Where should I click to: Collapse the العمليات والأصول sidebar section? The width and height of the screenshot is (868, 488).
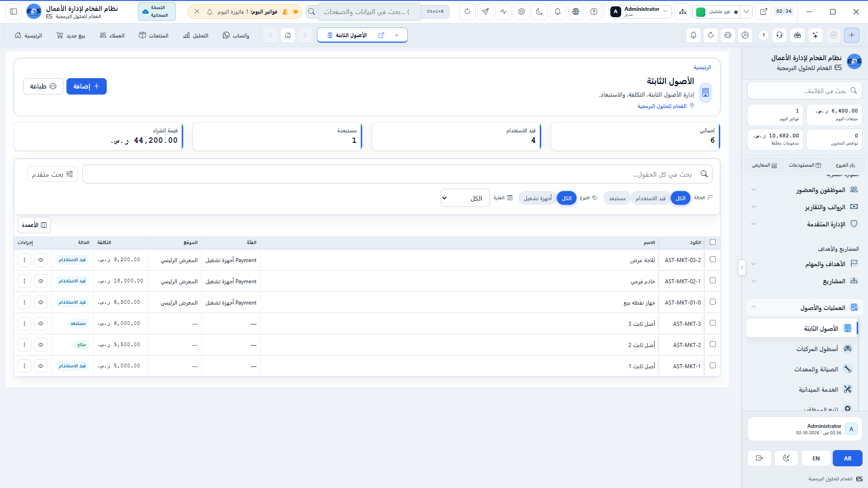[805, 308]
